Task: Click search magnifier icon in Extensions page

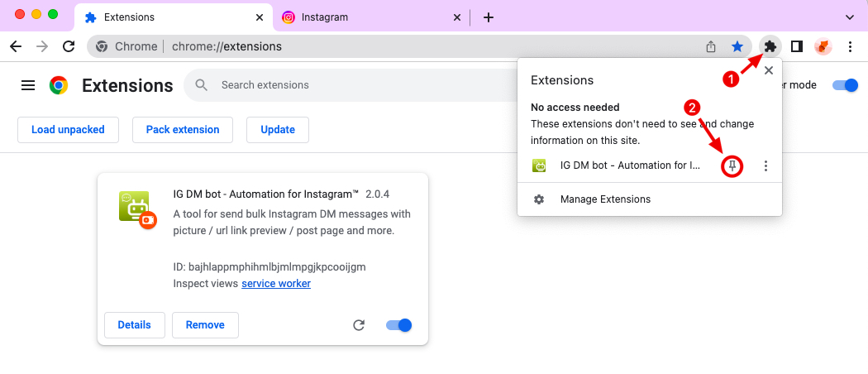Action: (x=202, y=84)
